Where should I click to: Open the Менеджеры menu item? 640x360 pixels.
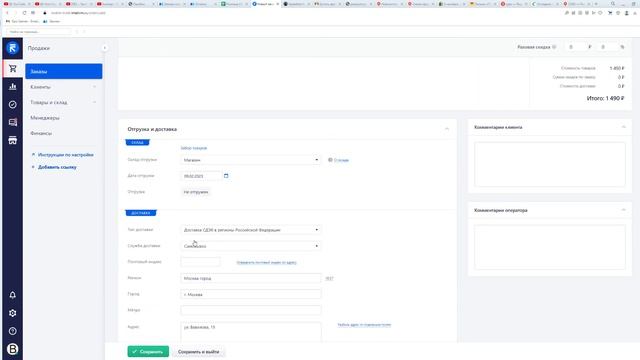(x=45, y=118)
